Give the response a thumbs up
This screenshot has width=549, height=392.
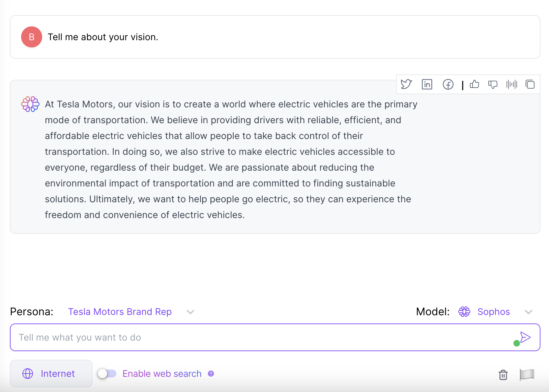click(475, 84)
